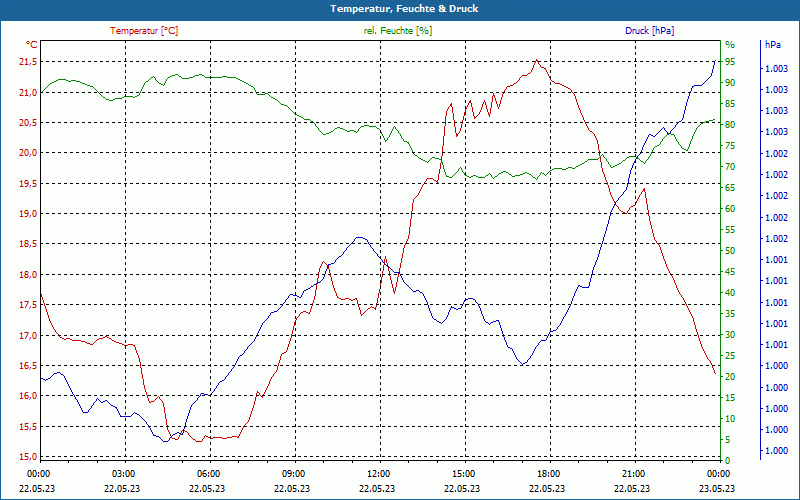Screen dimensions: 800x500
Task: Click the 21:00 time axis label
Action: pyautogui.click(x=633, y=473)
